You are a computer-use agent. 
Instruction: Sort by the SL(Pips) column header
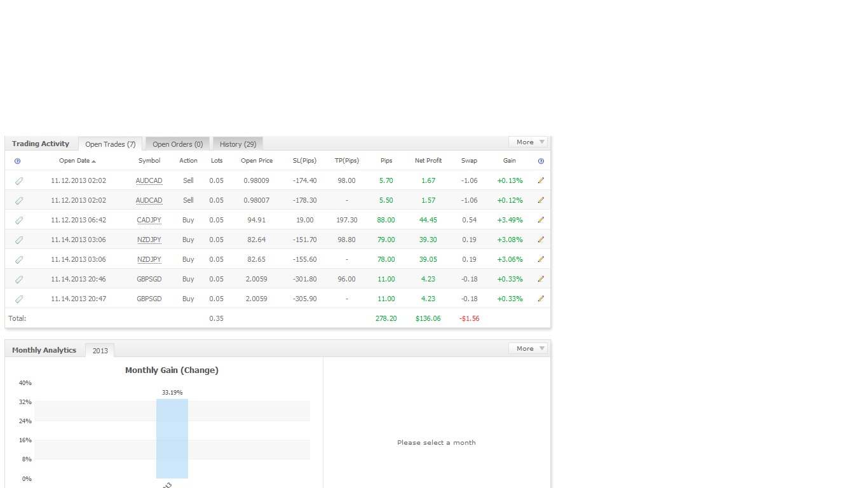point(304,161)
